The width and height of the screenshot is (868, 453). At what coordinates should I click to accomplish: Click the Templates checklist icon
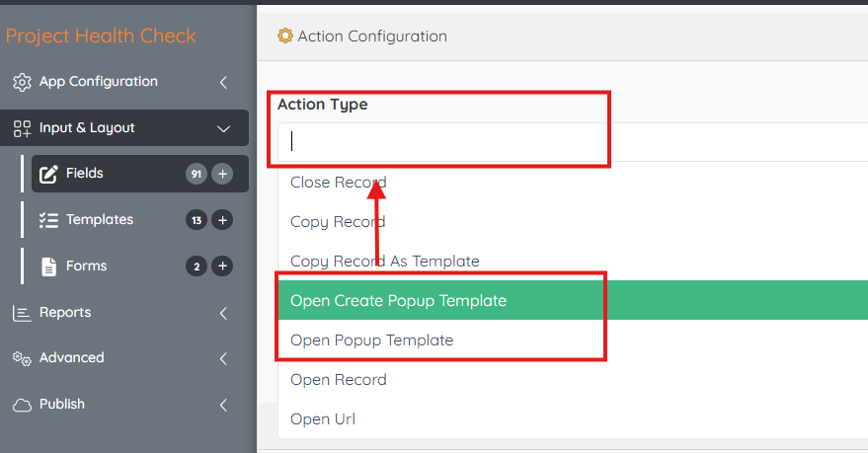(48, 220)
